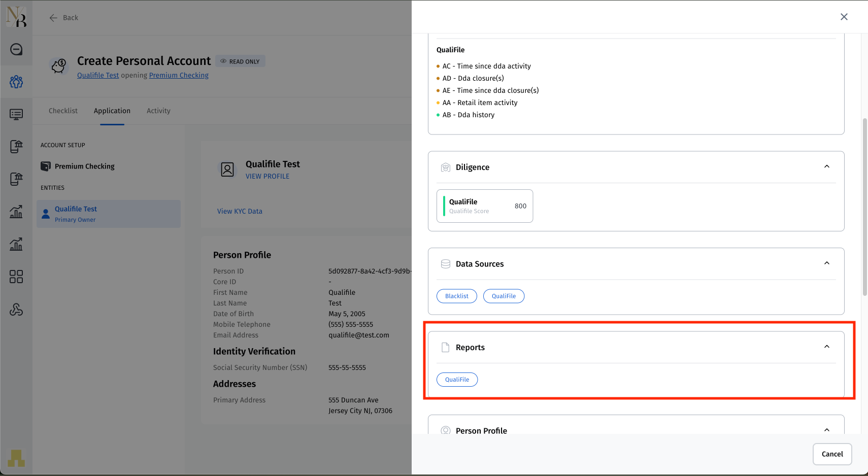This screenshot has width=868, height=476.
Task: Open QualiFile report under Reports
Action: [457, 380]
